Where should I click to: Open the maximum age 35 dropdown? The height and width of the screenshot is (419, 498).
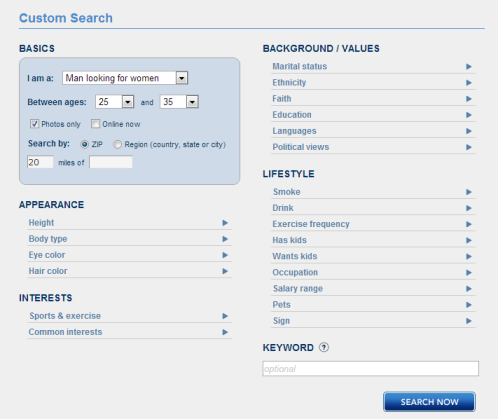(x=179, y=102)
